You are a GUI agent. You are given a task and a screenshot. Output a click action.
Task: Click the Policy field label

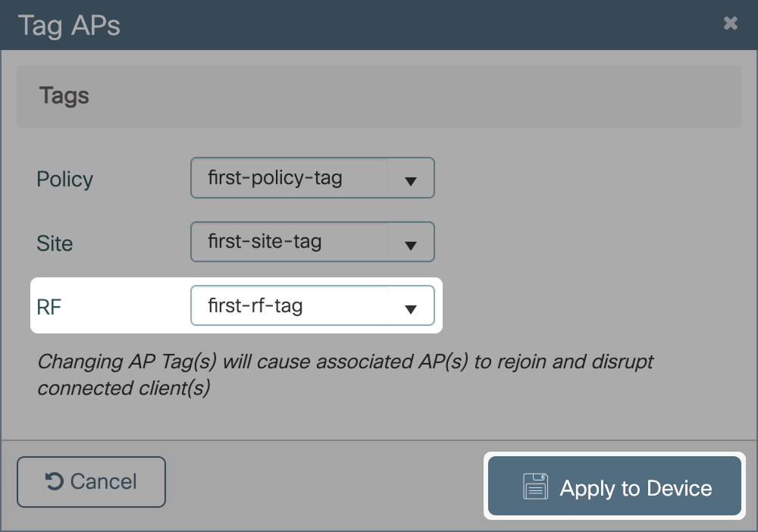65,180
